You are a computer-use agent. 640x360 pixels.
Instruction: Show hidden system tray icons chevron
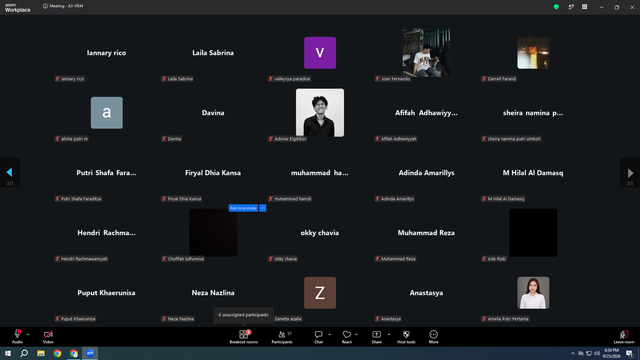click(x=573, y=353)
